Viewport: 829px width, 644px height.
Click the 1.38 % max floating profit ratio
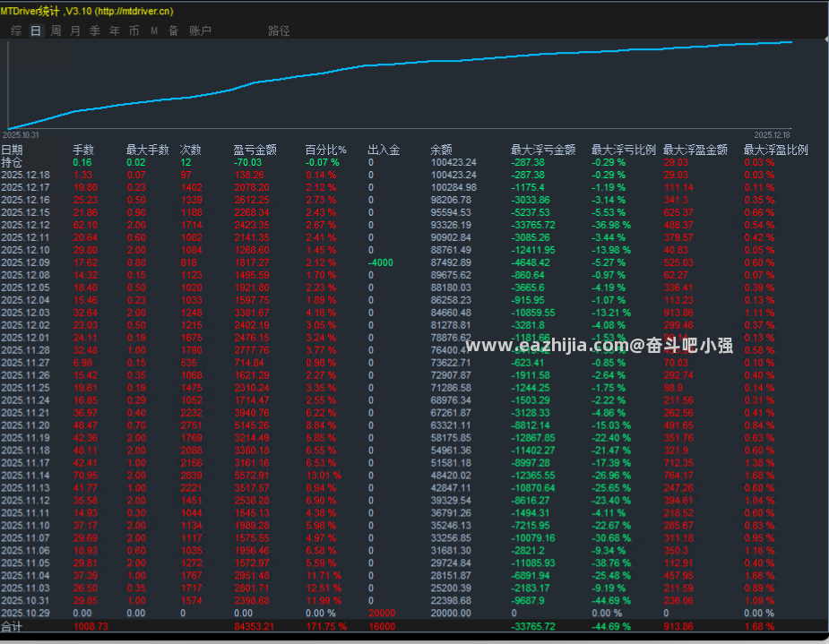759,463
